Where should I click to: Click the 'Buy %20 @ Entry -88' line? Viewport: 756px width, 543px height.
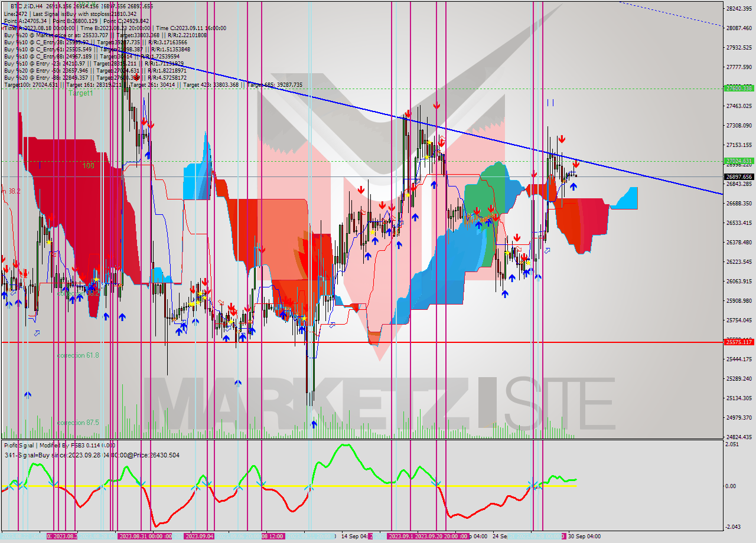pos(95,78)
